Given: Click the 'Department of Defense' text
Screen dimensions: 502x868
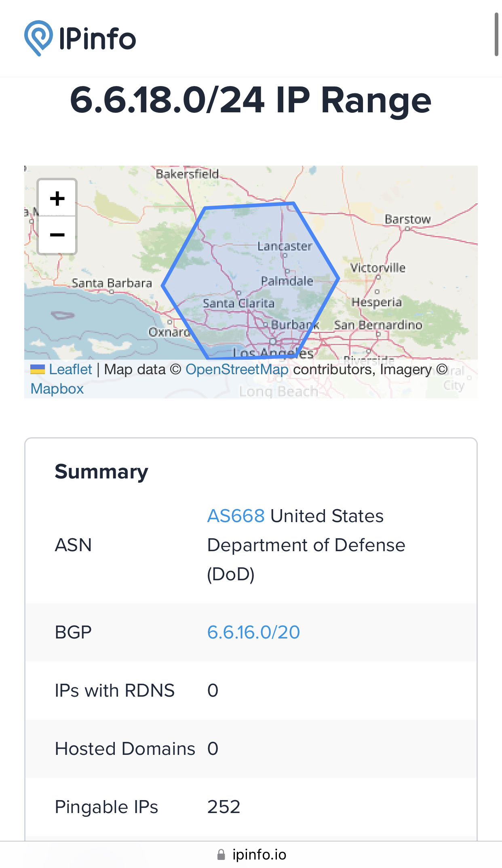Looking at the screenshot, I should pos(306,545).
